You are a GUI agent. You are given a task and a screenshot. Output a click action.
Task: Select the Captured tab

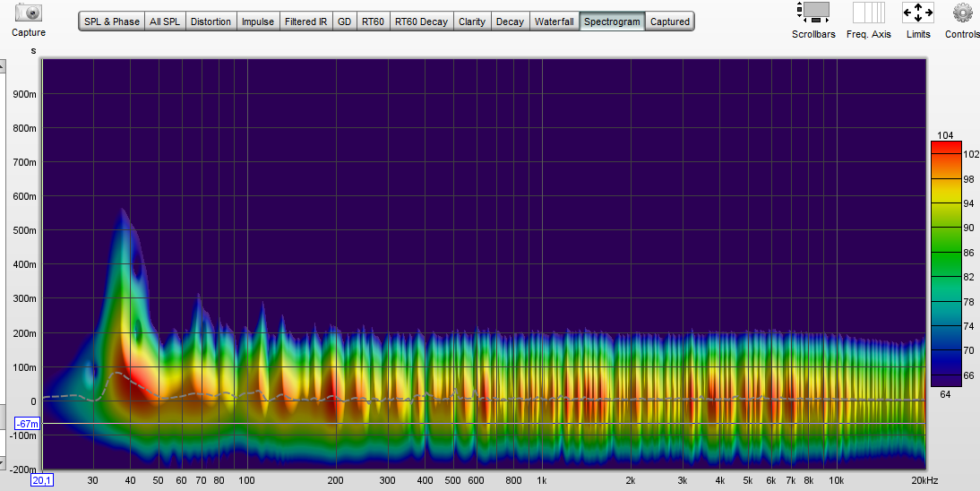point(669,22)
